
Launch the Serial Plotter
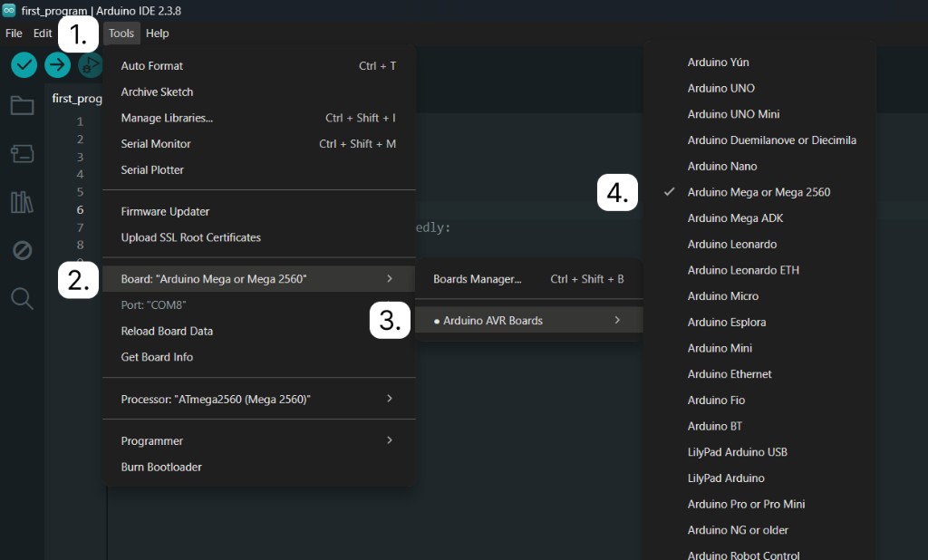pos(258,169)
